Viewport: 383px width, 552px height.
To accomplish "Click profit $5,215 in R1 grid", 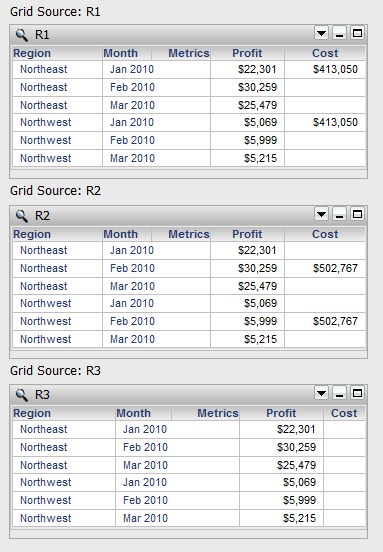I will [x=260, y=158].
